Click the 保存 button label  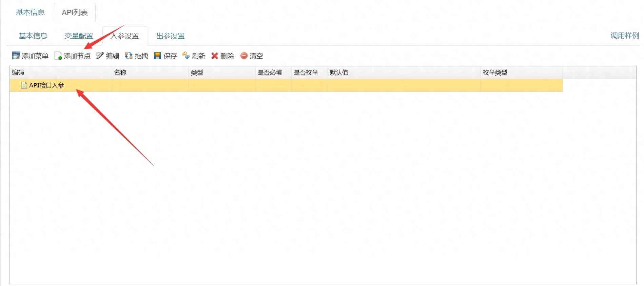170,56
